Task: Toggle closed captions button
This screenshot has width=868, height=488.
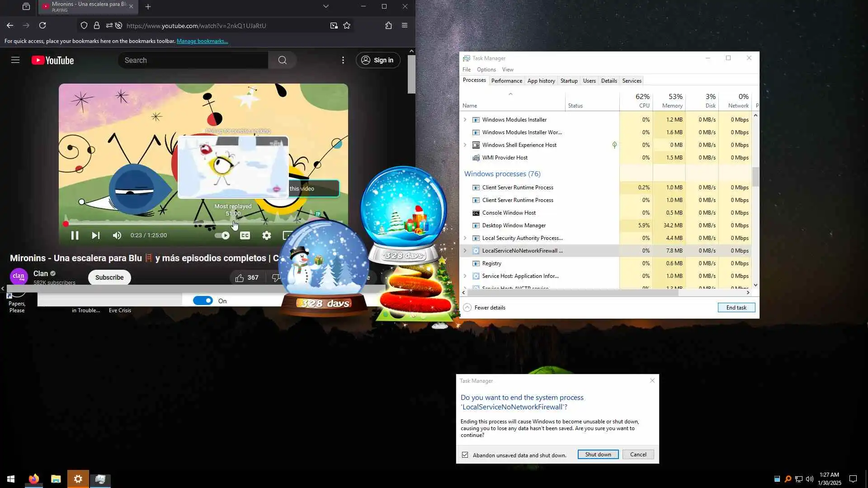Action: [245, 235]
